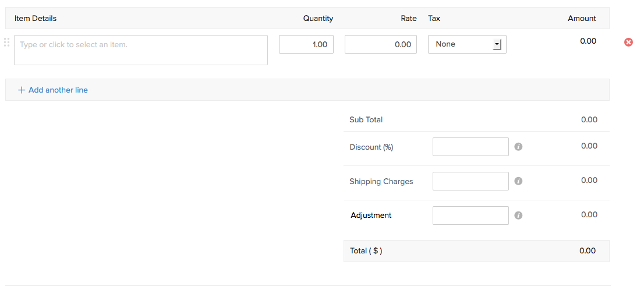Click the Item Details column header
Screen dimensions: 644x286
[36, 18]
